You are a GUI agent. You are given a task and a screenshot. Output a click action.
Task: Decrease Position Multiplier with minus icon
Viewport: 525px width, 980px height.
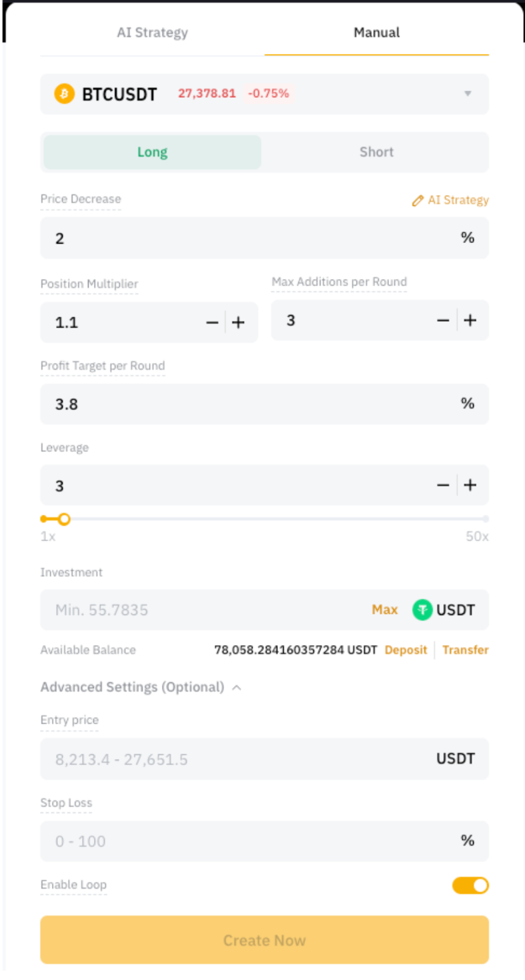[x=213, y=323]
